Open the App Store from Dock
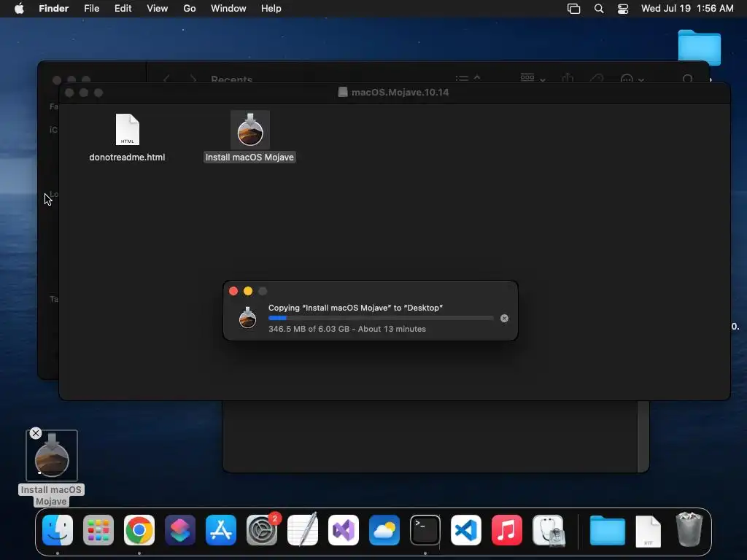 click(221, 530)
